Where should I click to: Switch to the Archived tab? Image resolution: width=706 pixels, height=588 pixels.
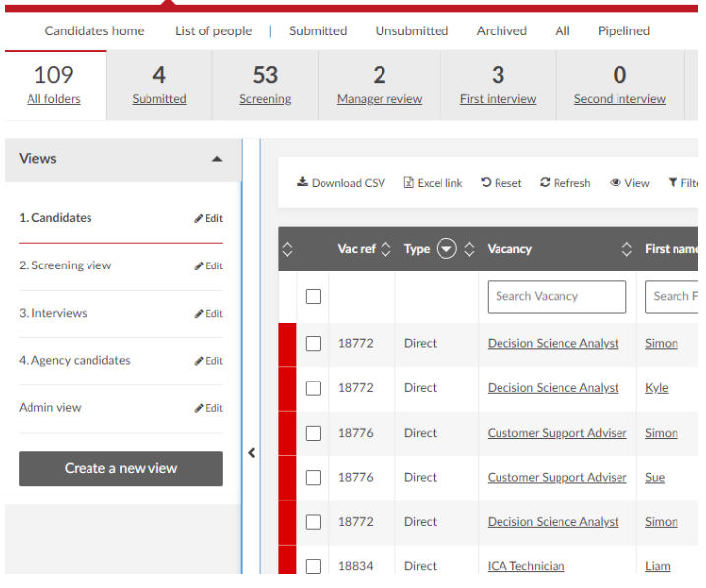click(501, 30)
